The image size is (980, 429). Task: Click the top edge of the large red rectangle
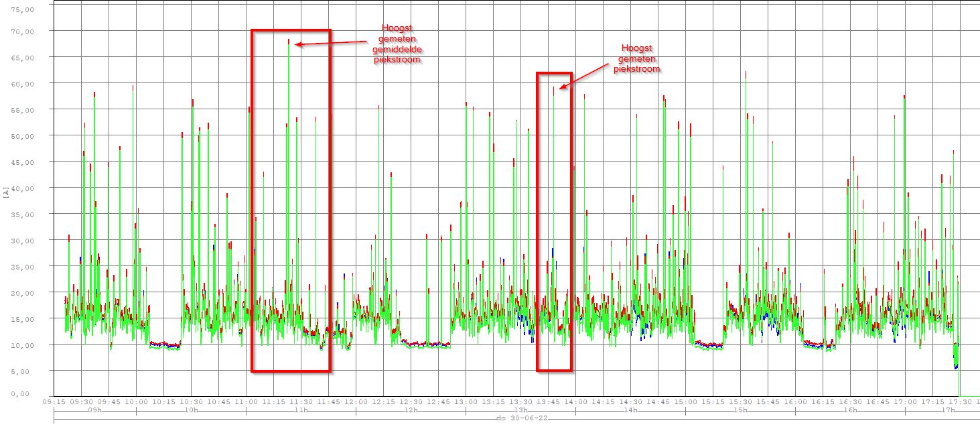pos(291,31)
